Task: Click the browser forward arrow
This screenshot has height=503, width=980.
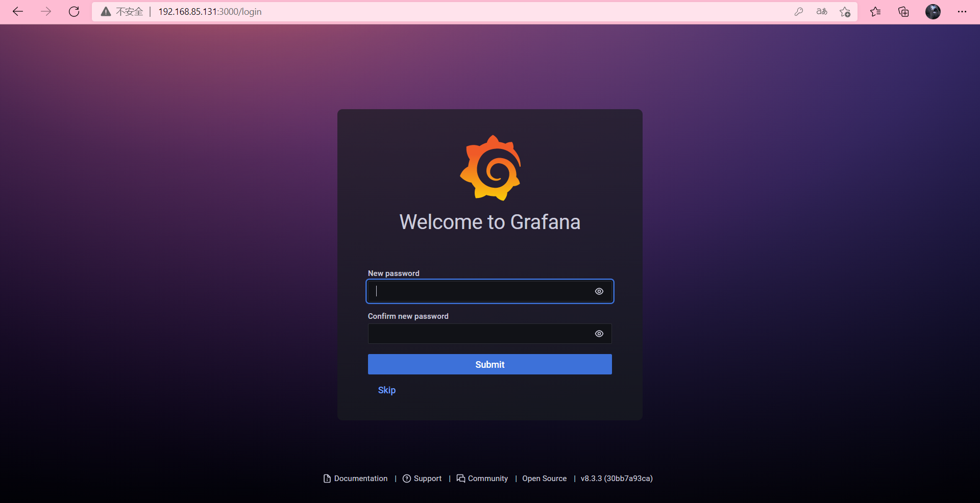Action: [46, 12]
